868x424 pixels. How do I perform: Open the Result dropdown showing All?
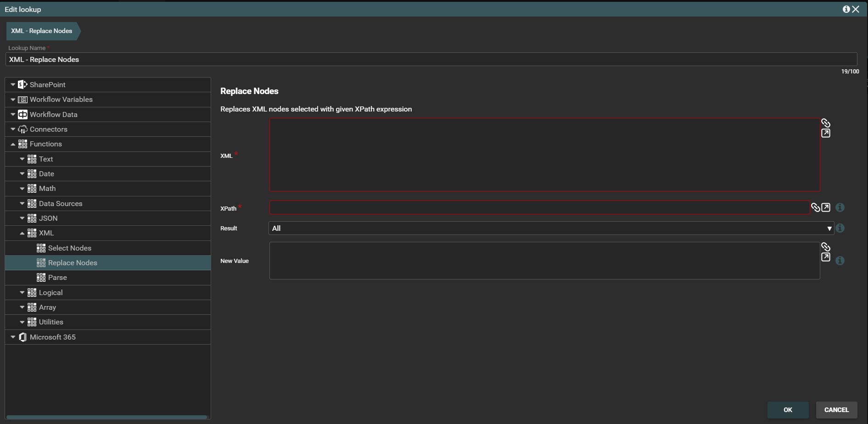coord(551,228)
